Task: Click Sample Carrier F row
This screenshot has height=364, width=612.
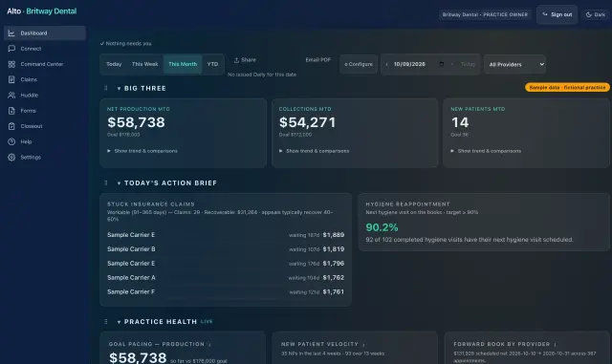Action: click(226, 291)
